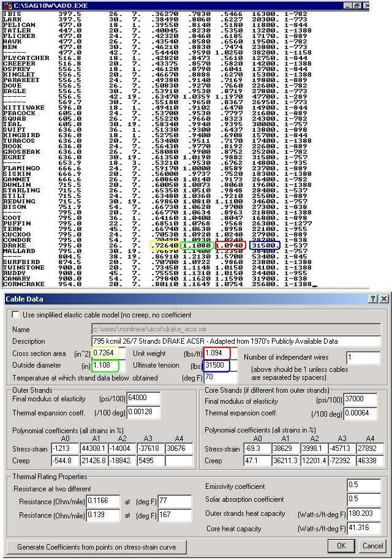The width and height of the screenshot is (392, 560).
Task: Click MALLARD in the console conductor list
Action: click(x=19, y=251)
